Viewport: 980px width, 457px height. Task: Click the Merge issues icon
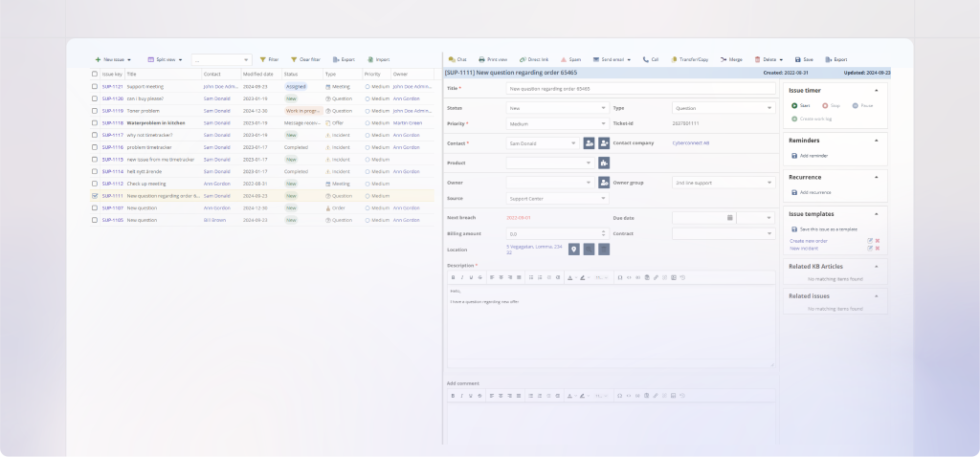[724, 60]
